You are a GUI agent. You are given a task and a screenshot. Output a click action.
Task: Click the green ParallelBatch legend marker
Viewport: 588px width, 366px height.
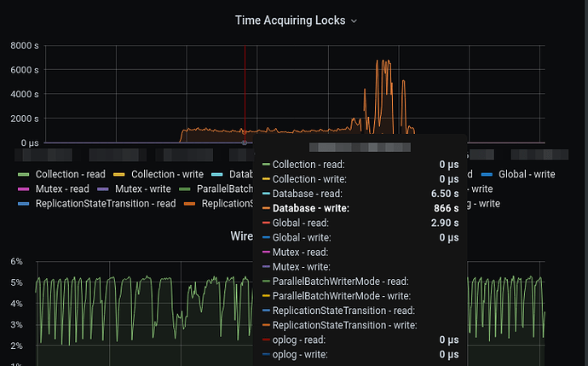[186, 189]
